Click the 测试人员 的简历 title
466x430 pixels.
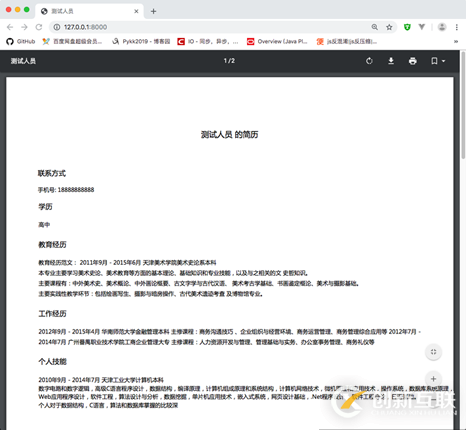[x=229, y=135]
